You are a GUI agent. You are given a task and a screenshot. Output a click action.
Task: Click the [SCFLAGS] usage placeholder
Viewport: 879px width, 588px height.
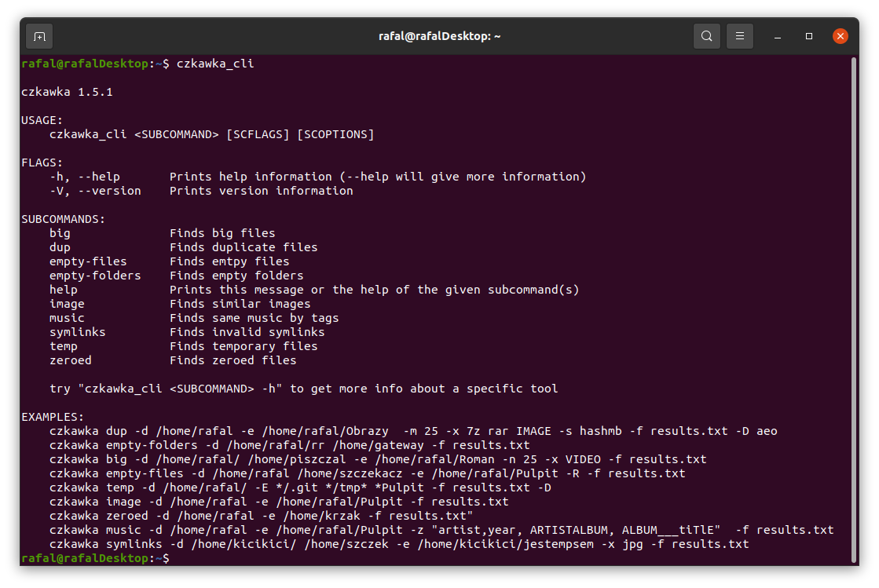(258, 134)
